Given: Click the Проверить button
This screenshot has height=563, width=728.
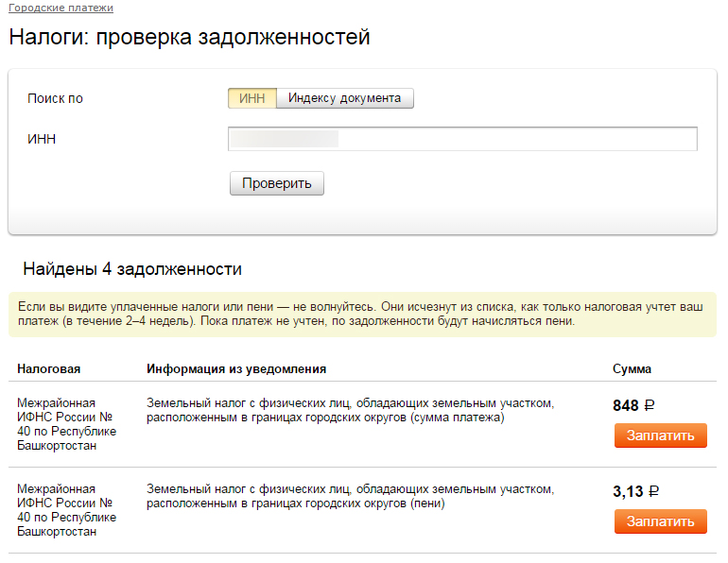Looking at the screenshot, I should (x=277, y=183).
